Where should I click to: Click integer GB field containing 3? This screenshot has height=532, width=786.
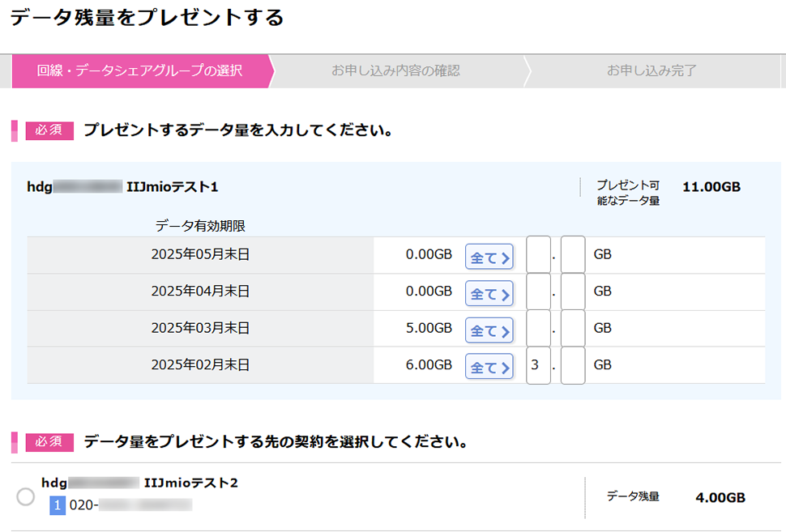click(x=538, y=365)
